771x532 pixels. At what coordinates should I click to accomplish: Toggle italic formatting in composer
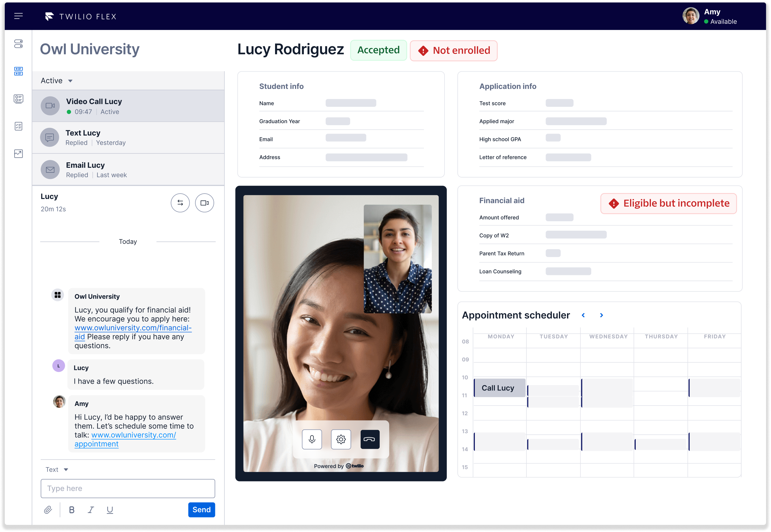pyautogui.click(x=91, y=510)
